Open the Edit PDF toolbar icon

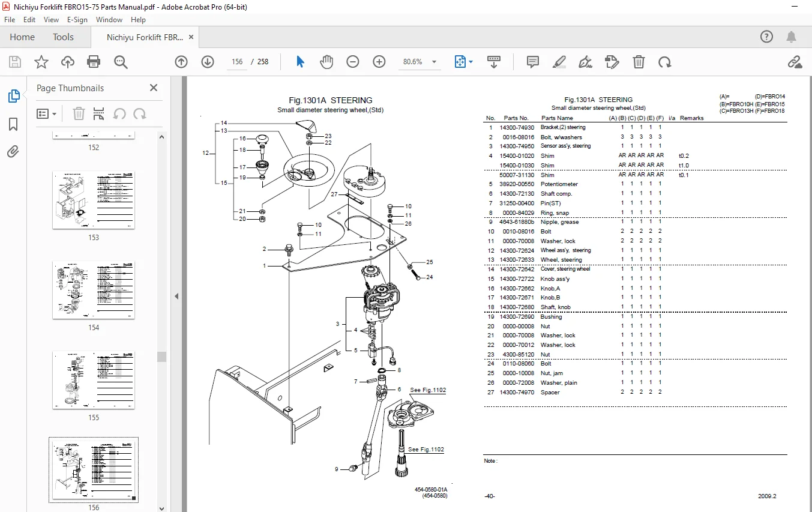612,62
